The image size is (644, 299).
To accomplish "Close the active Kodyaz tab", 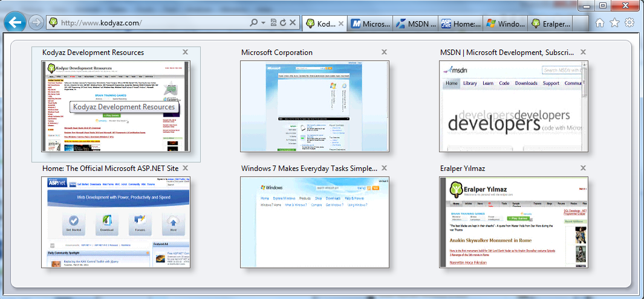I will pos(340,24).
